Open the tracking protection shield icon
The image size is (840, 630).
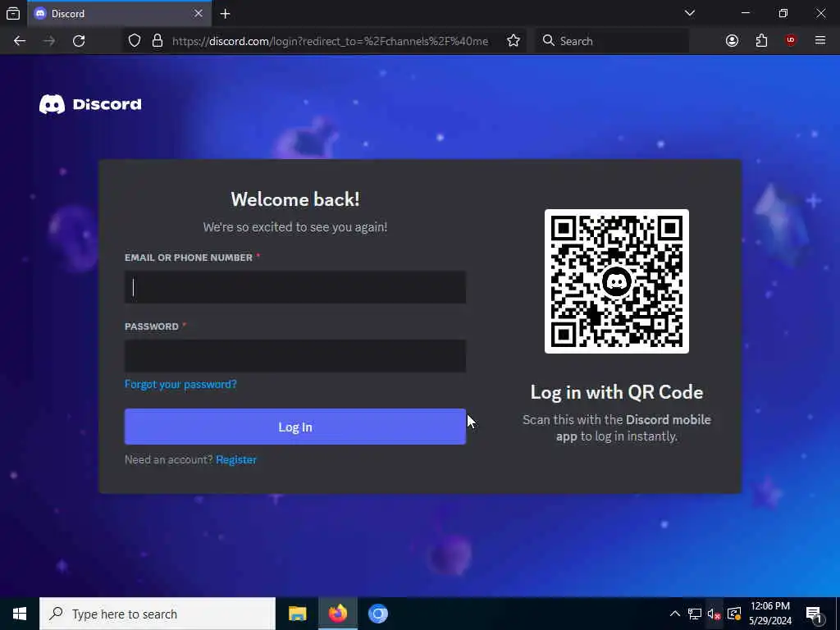tap(135, 41)
